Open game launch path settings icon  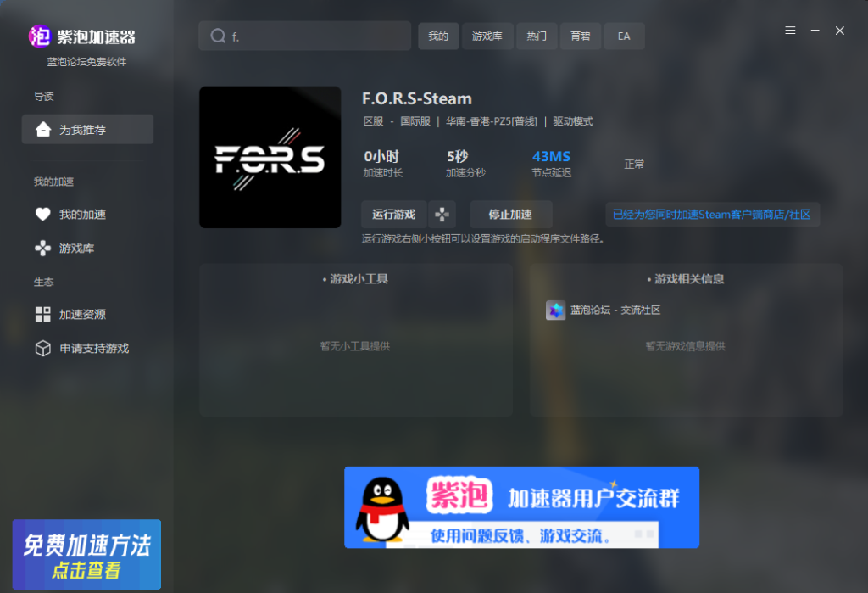click(x=442, y=214)
